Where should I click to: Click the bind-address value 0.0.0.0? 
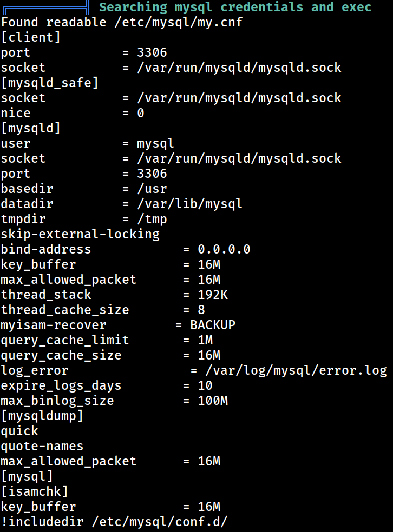pos(224,249)
